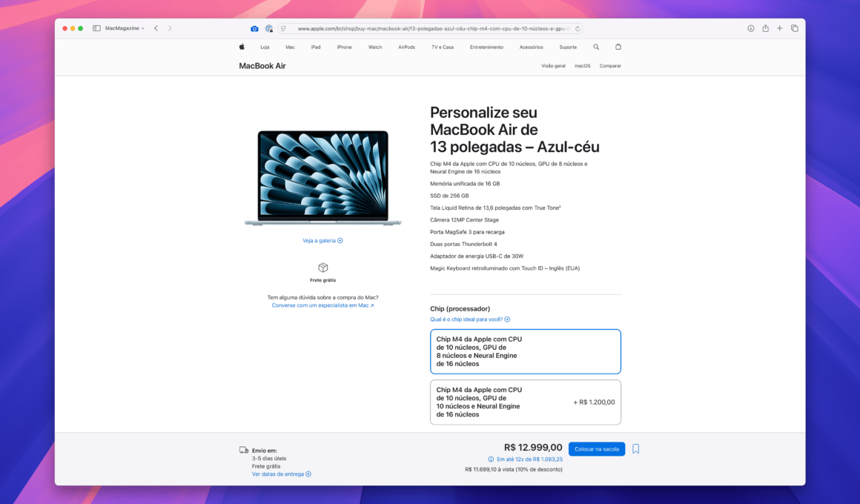Click the Frete grátis box icon
This screenshot has width=860, height=504.
pos(323,268)
